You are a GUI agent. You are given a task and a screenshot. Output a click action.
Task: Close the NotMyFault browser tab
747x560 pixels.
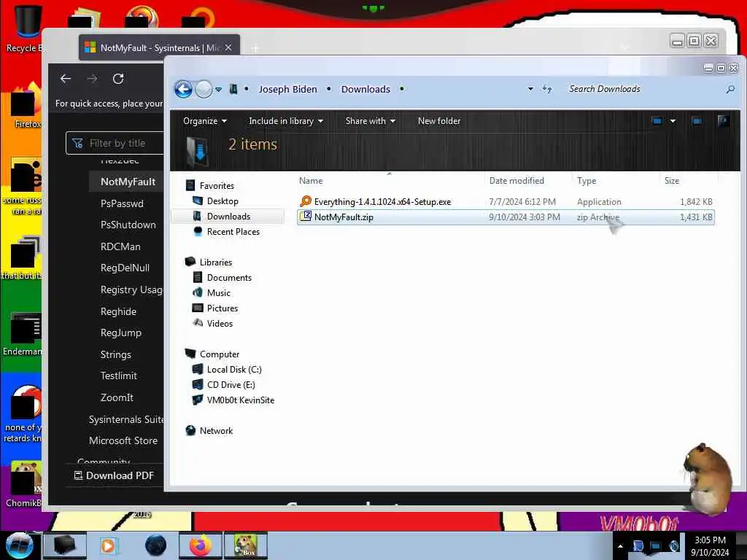click(x=228, y=47)
